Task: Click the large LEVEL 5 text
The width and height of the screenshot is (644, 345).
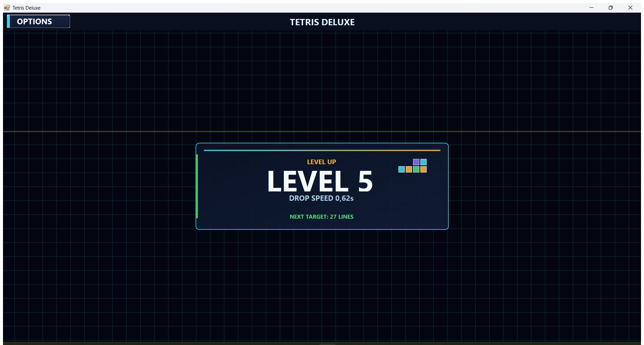Action: click(320, 181)
